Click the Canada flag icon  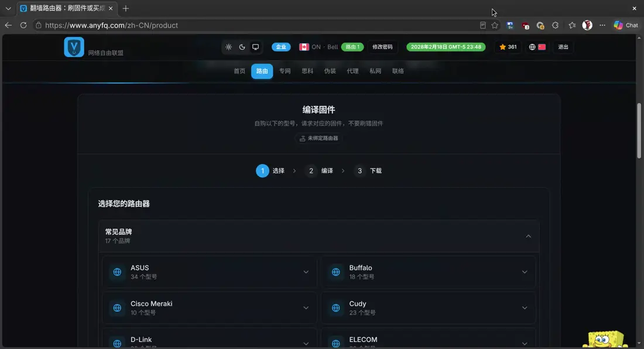pyautogui.click(x=304, y=47)
